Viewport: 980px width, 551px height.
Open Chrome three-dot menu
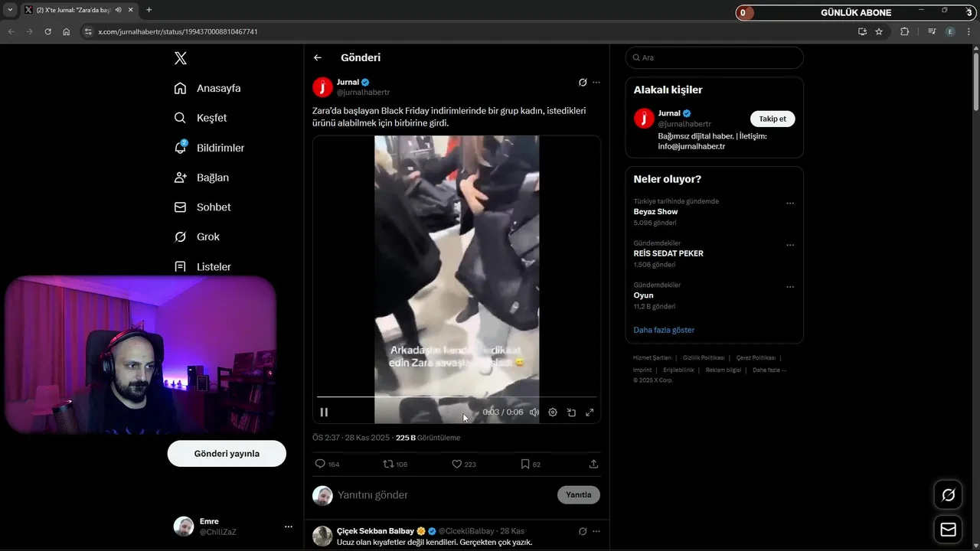(x=969, y=31)
